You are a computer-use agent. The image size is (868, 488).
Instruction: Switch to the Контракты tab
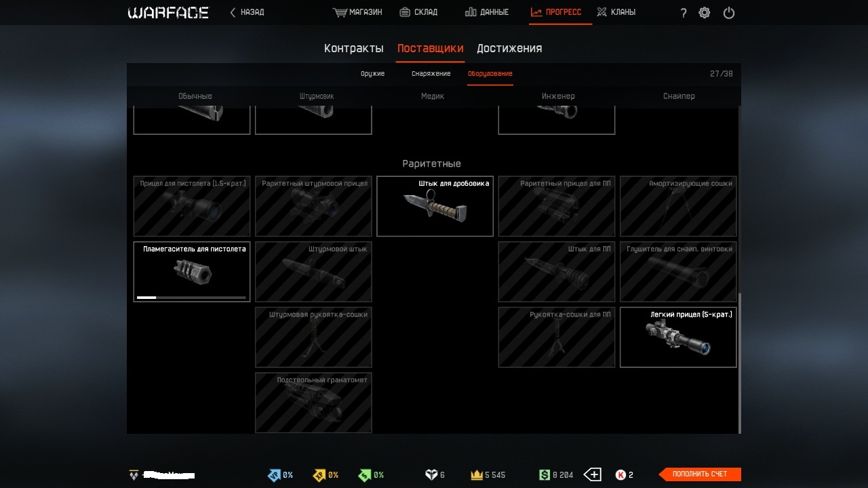[x=354, y=49]
